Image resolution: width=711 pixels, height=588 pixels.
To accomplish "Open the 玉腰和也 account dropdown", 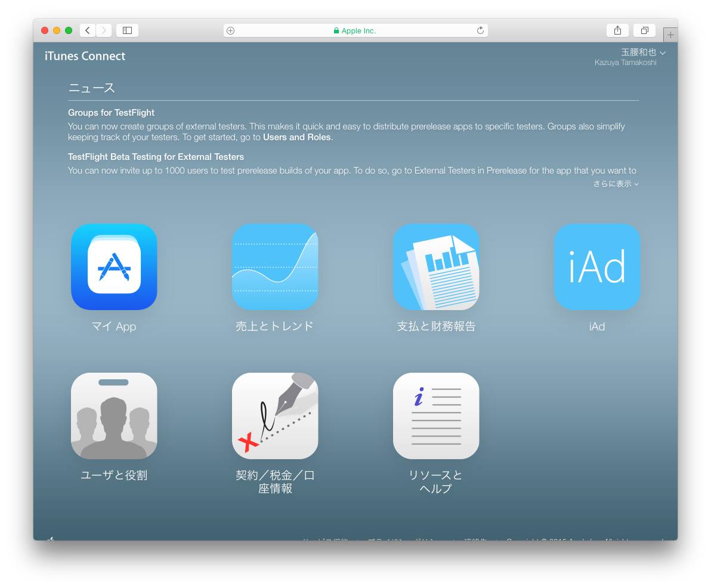I will (639, 52).
